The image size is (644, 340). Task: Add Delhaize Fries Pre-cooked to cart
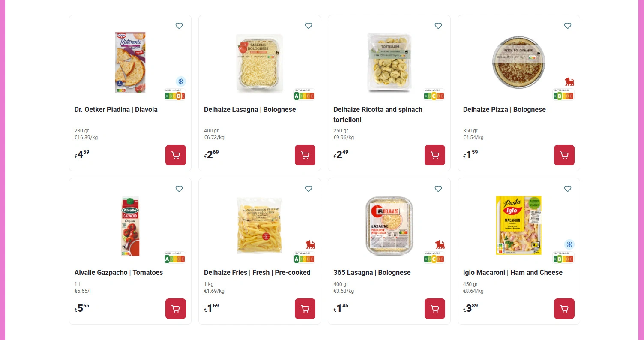pos(305,309)
